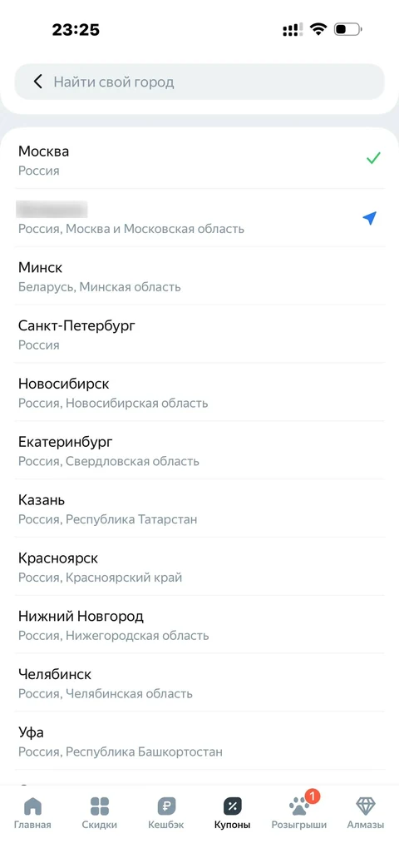Tap the back arrow in search bar
The height and width of the screenshot is (868, 399).
[37, 82]
